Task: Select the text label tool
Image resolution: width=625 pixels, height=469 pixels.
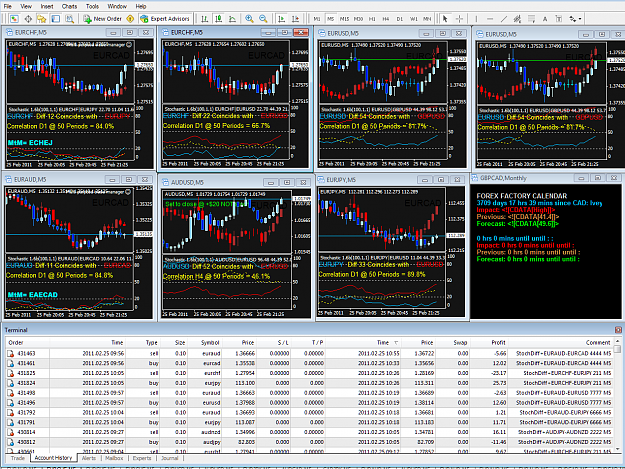Action: (558, 19)
